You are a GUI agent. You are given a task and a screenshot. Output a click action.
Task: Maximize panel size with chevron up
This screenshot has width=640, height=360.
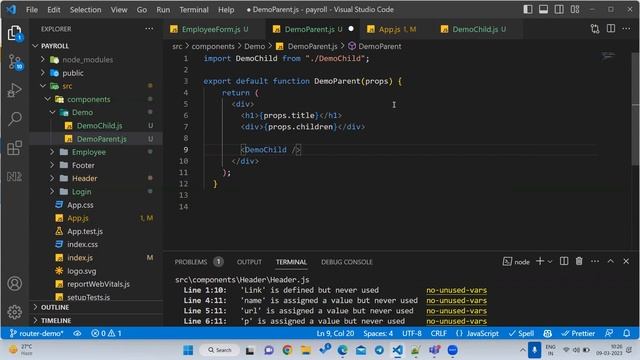[611, 261]
